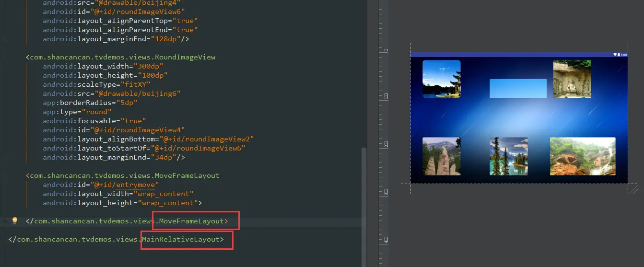The image size is (644, 267).
Task: Click the layout_toStartOf roundImageView6 line
Action: coord(144,148)
